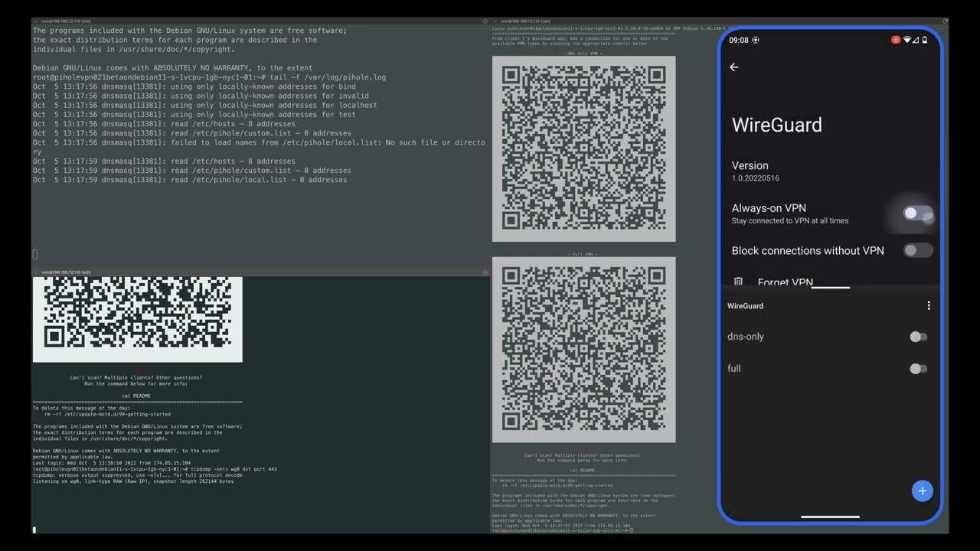Screen dimensions: 980x551
Task: Click the top-left terminal pane title tab
Action: (x=66, y=21)
